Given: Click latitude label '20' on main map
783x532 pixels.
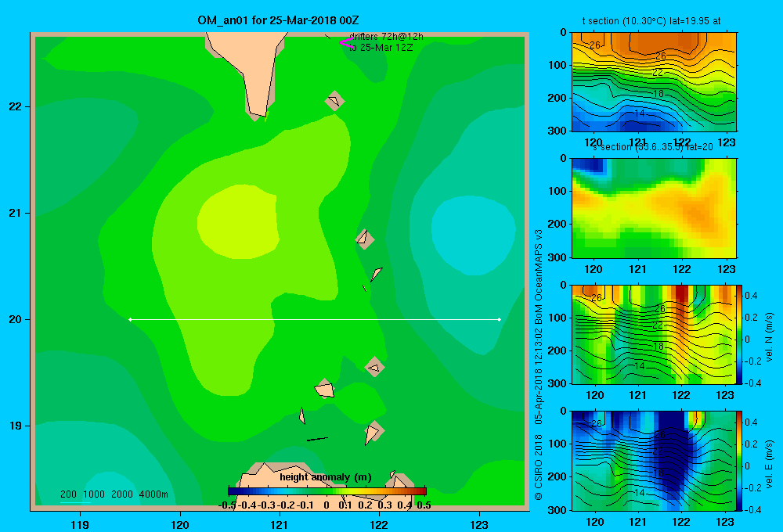Looking at the screenshot, I should [16, 319].
